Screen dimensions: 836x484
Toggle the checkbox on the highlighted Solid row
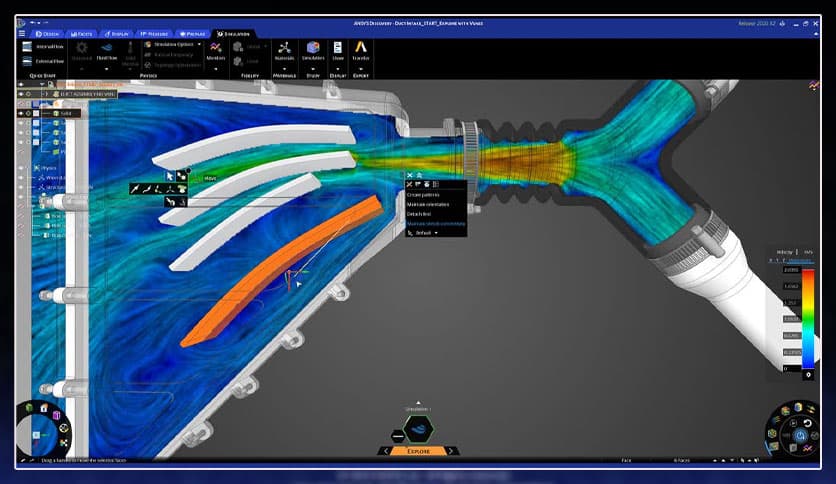click(x=36, y=114)
